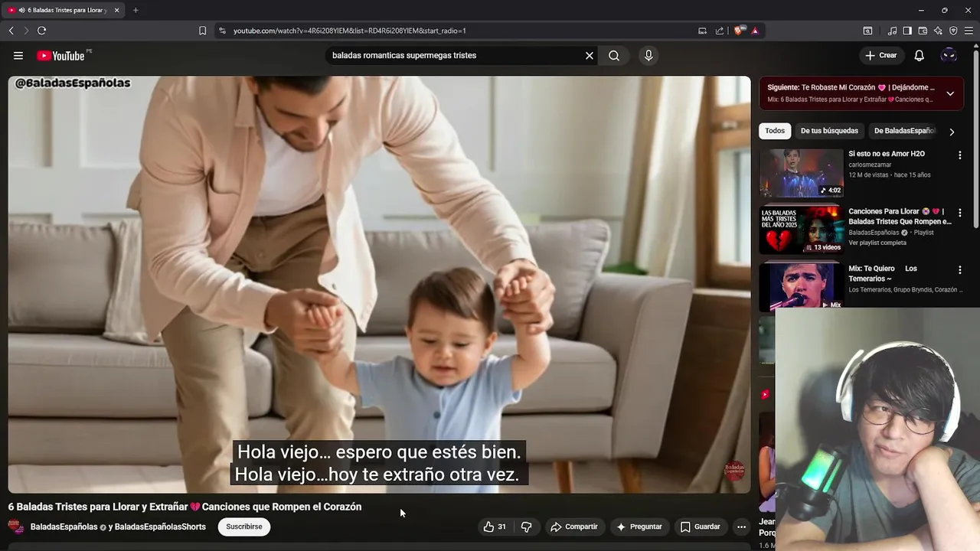The height and width of the screenshot is (551, 980).
Task: Expand the Siguiente mix playlist panel
Action: [950, 93]
